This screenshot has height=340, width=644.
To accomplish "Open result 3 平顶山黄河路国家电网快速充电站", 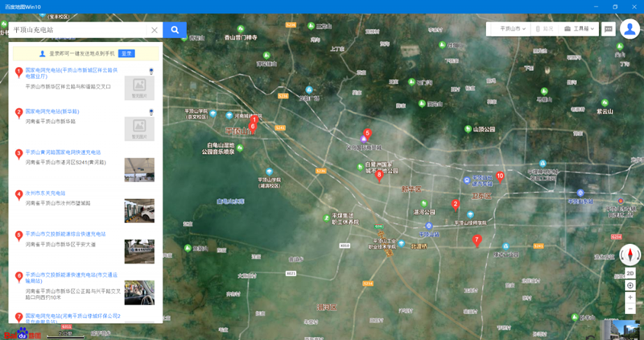I will (63, 152).
